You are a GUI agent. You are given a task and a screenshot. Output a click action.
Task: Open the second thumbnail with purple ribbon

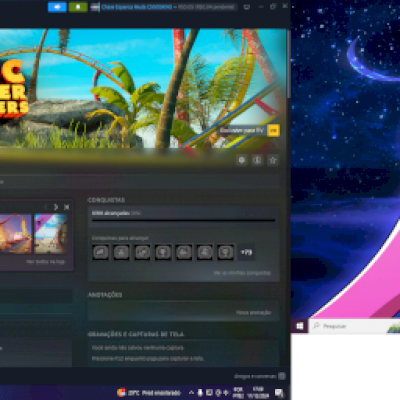pyautogui.click(x=51, y=234)
